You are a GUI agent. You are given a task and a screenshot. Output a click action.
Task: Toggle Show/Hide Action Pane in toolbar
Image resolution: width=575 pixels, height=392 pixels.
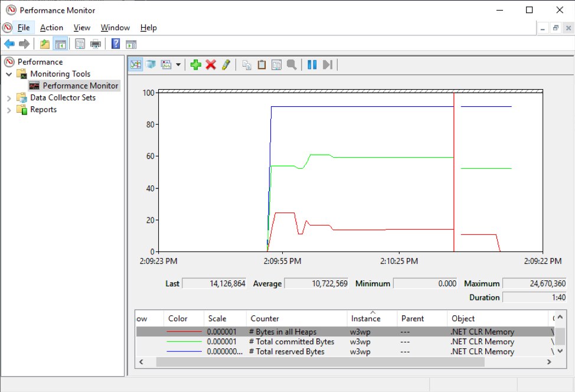[x=130, y=43]
